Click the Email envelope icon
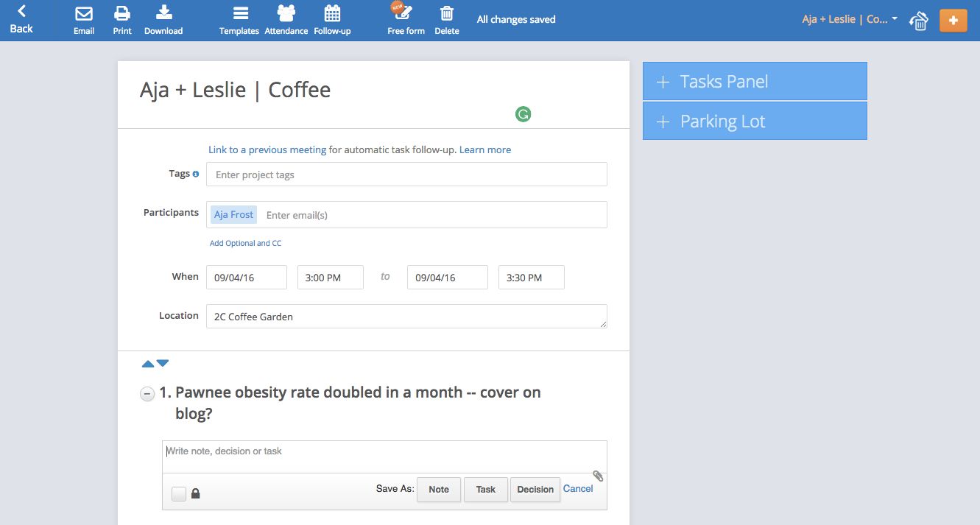 84,13
